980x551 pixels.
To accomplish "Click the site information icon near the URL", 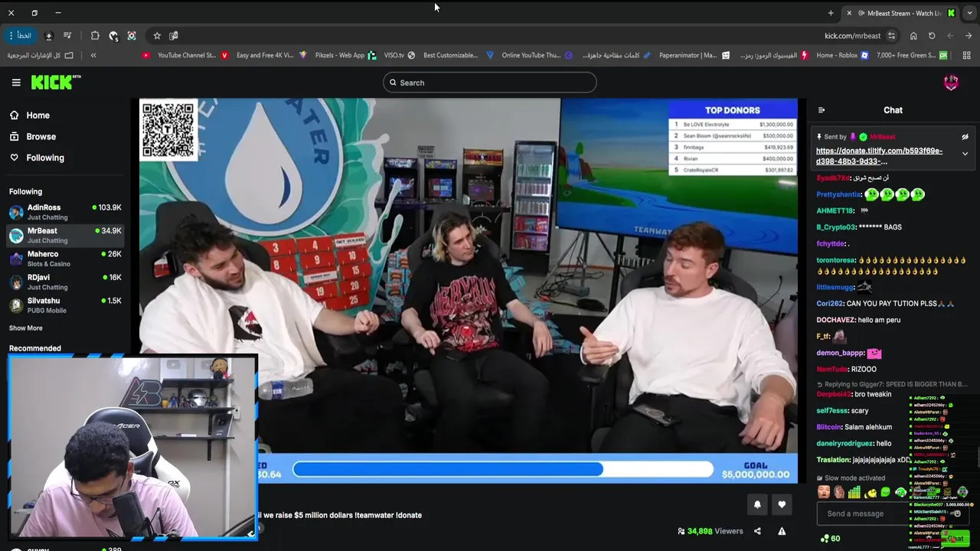I will click(x=891, y=36).
